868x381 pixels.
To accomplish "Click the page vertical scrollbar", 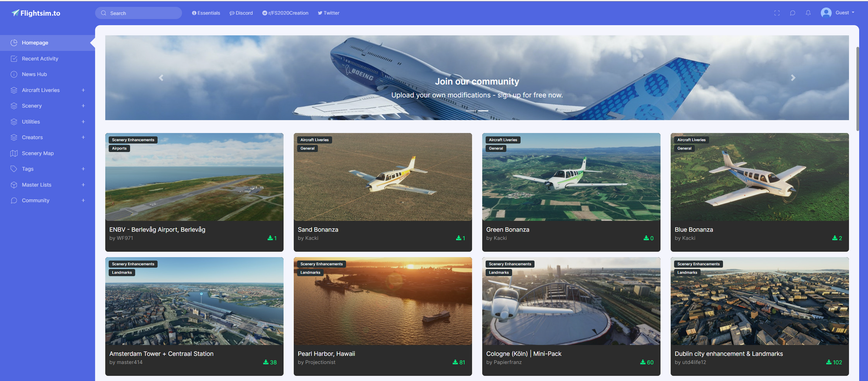I will [x=858, y=89].
